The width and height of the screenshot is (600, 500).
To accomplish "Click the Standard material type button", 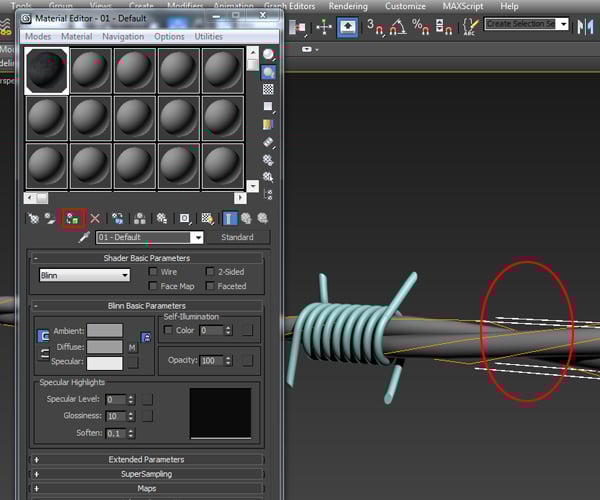I will tap(237, 238).
